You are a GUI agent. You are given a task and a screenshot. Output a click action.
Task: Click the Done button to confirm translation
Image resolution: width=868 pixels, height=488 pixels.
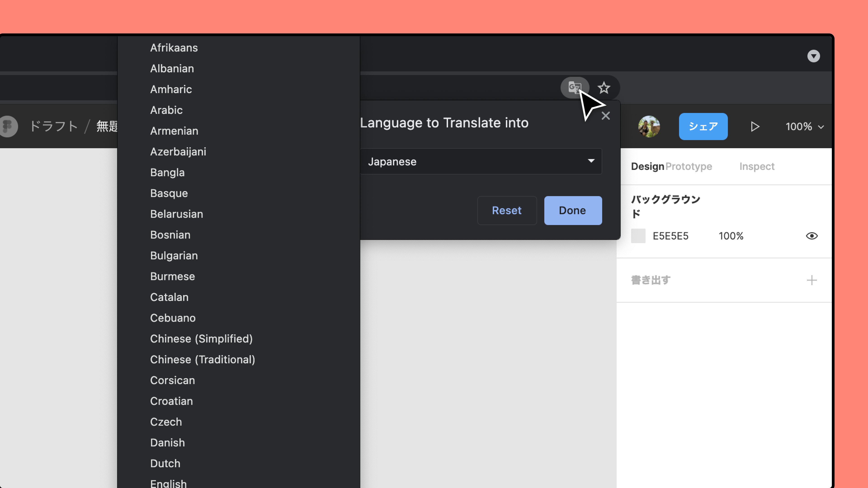(572, 210)
